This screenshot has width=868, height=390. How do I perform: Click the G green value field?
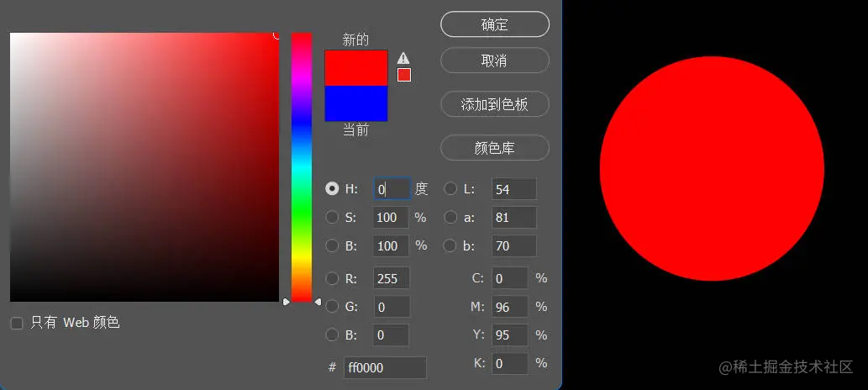click(392, 306)
